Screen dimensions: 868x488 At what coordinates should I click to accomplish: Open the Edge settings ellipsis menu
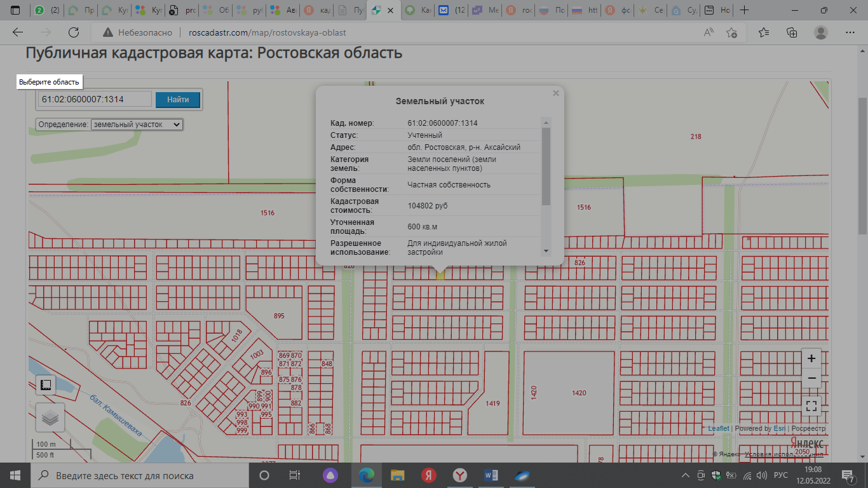[x=851, y=32]
